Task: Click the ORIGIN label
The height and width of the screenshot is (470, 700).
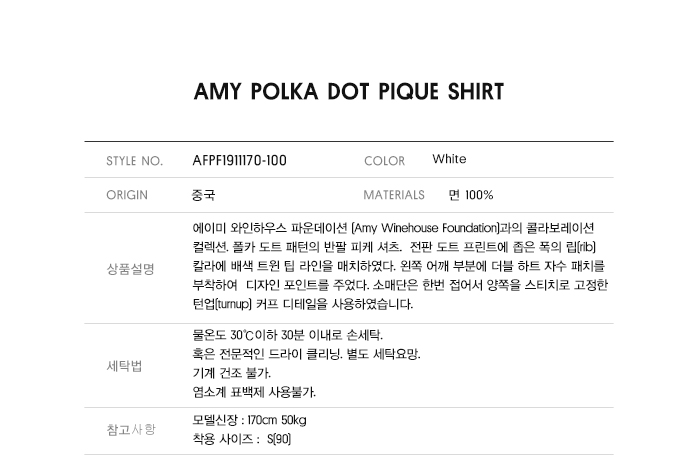Action: pyautogui.click(x=127, y=195)
